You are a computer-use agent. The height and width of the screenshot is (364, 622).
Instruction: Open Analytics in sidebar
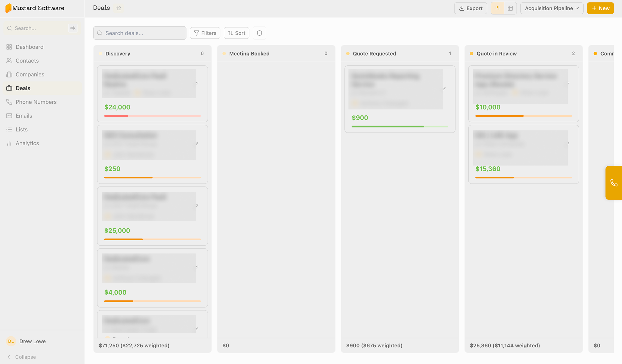tap(27, 143)
